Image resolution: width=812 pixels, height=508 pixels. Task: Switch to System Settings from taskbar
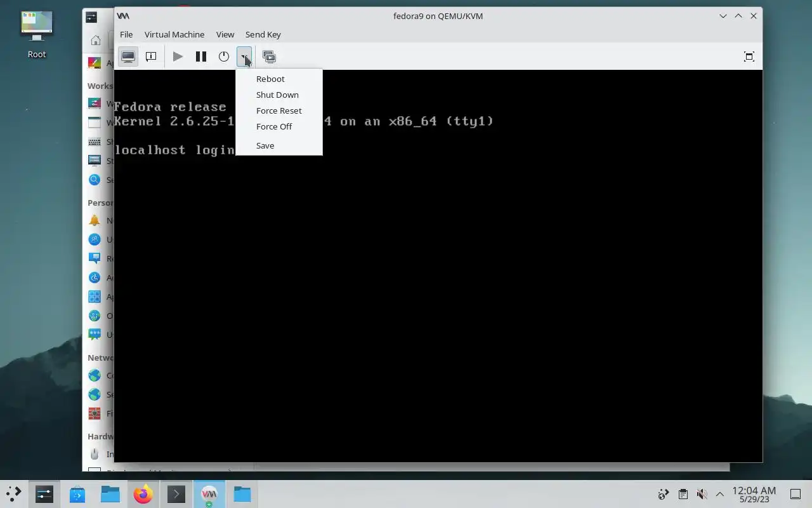point(44,493)
